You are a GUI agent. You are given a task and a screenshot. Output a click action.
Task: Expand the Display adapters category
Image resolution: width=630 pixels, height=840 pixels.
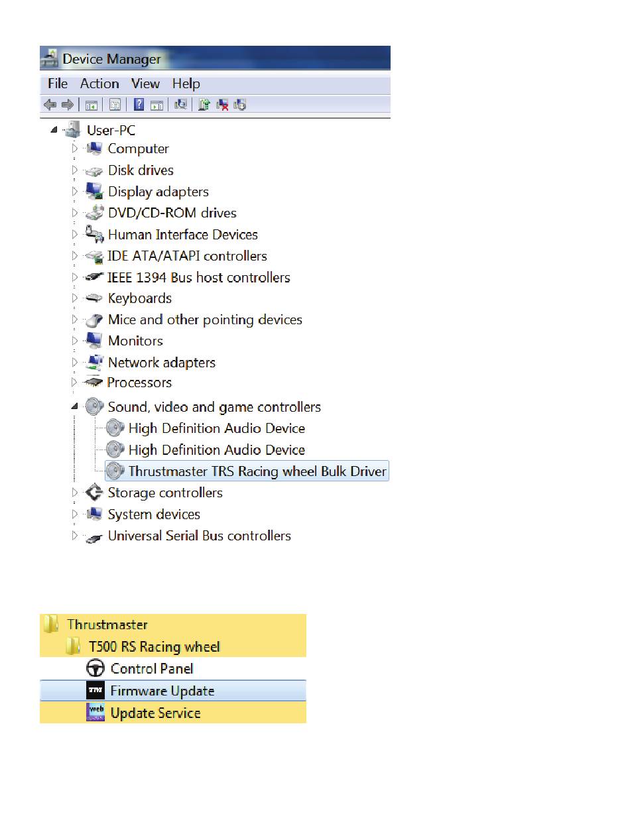pyautogui.click(x=75, y=192)
